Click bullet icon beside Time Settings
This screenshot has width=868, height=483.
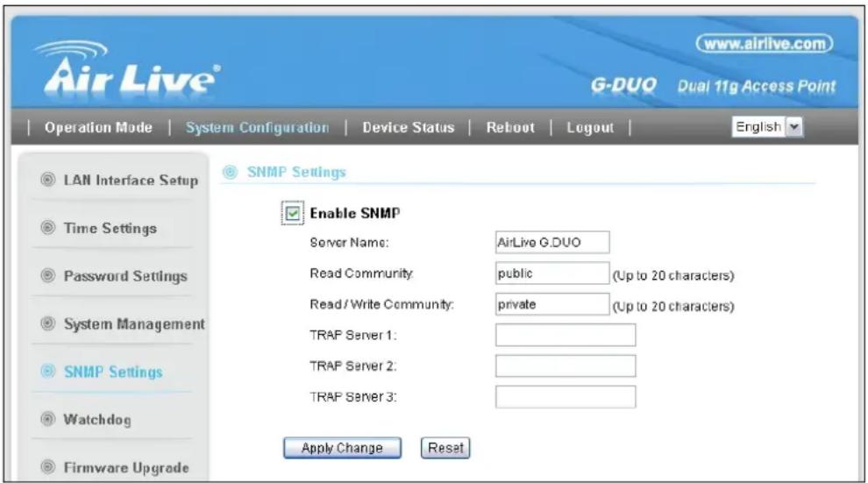pyautogui.click(x=48, y=227)
